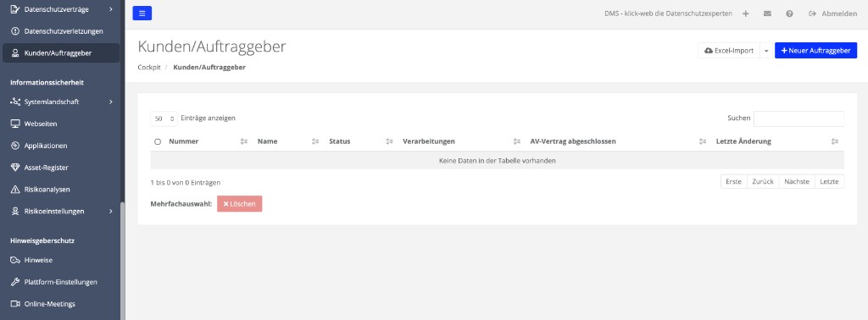Open the help question mark icon
Image resolution: width=868 pixels, height=320 pixels.
pyautogui.click(x=789, y=14)
